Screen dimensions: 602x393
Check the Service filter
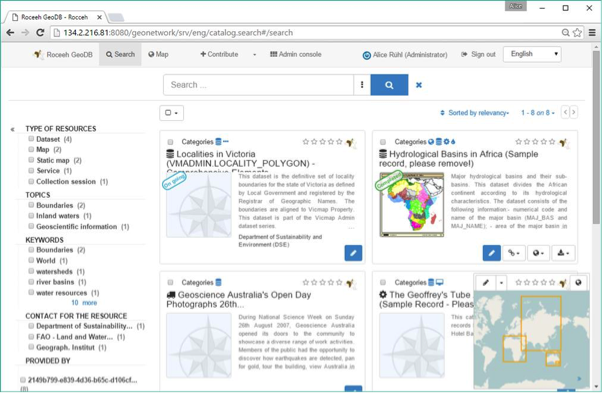(31, 170)
